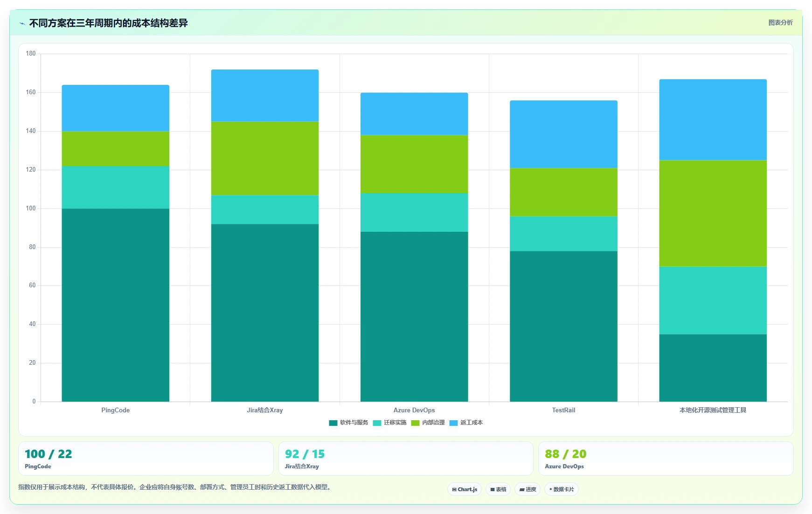The height and width of the screenshot is (514, 812).
Task: Toggle the 软件与服务 legend color swatch
Action: pyautogui.click(x=333, y=423)
